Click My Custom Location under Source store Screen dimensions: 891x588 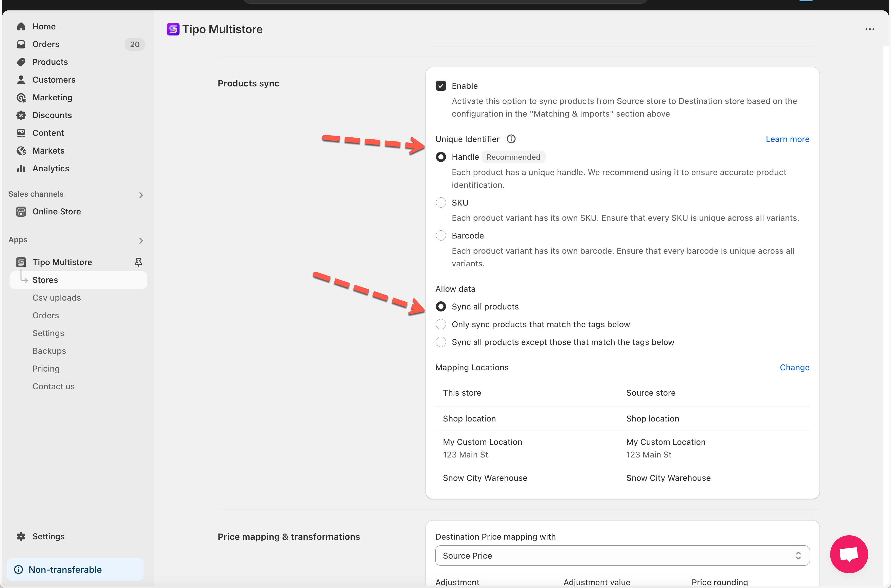point(666,442)
